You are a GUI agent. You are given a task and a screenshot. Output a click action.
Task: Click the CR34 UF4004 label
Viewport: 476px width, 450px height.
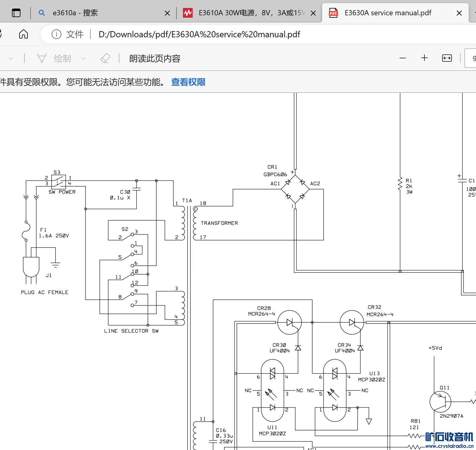pos(345,348)
